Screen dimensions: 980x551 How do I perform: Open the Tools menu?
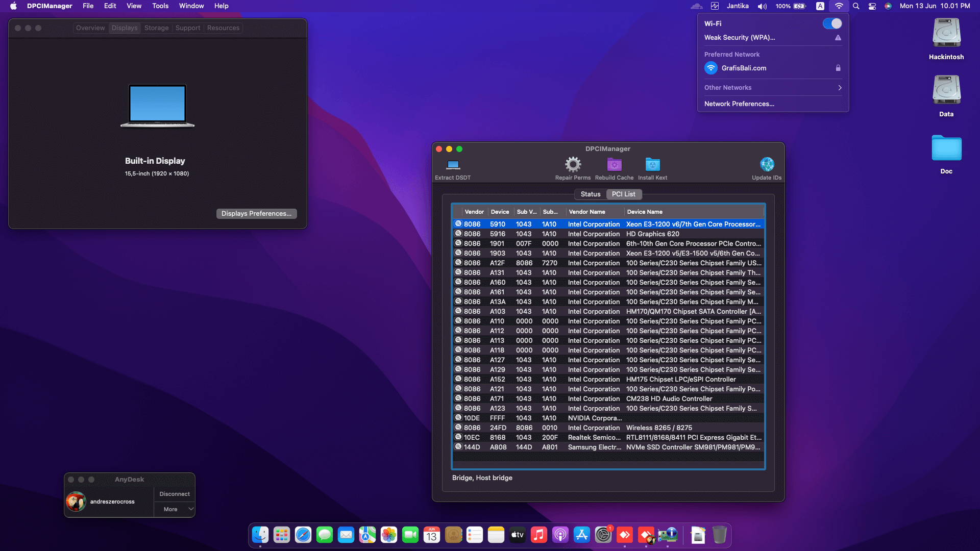(160, 6)
